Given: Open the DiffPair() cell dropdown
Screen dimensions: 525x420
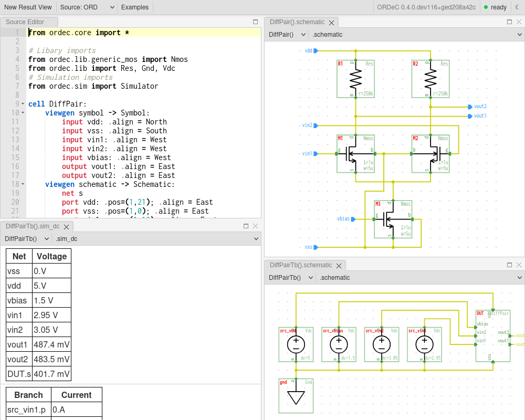Looking at the screenshot, I should [x=287, y=35].
